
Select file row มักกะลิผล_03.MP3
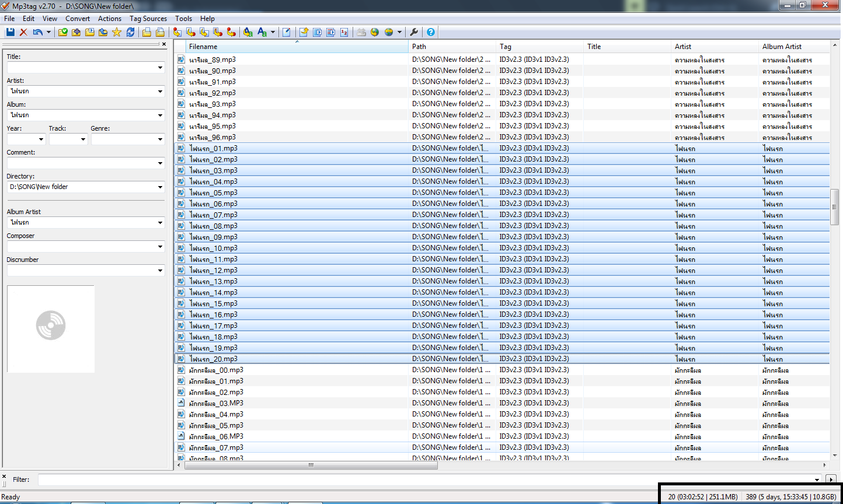[502, 403]
